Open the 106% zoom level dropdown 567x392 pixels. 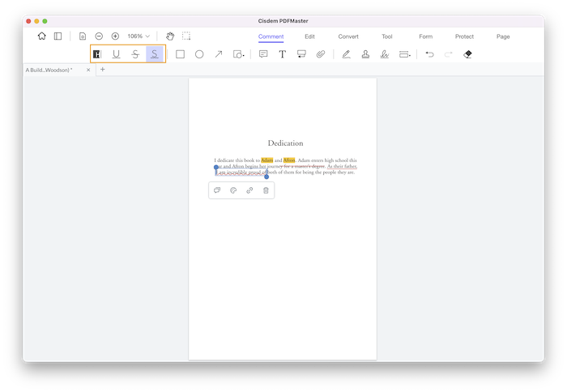click(x=139, y=36)
